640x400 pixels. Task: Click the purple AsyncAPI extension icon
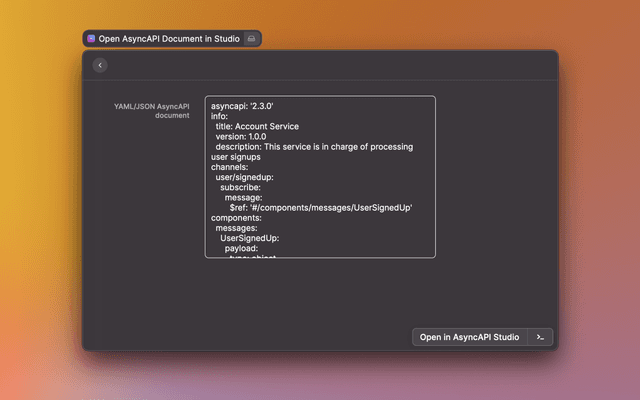91,38
